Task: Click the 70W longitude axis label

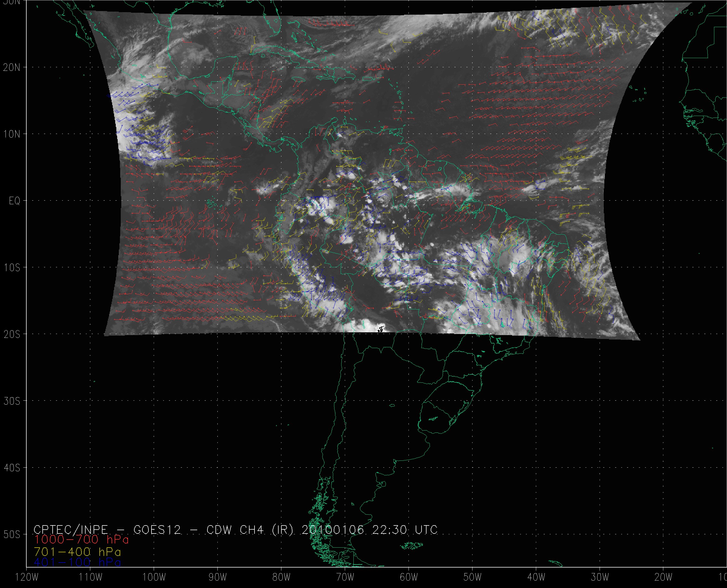Action: pos(345,577)
